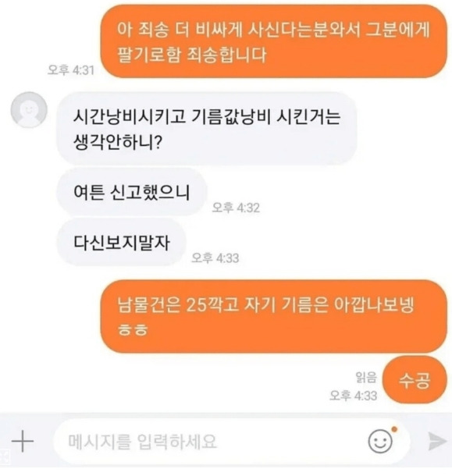Tap the '읽음' read receipt label
The image size is (452, 476).
(366, 378)
